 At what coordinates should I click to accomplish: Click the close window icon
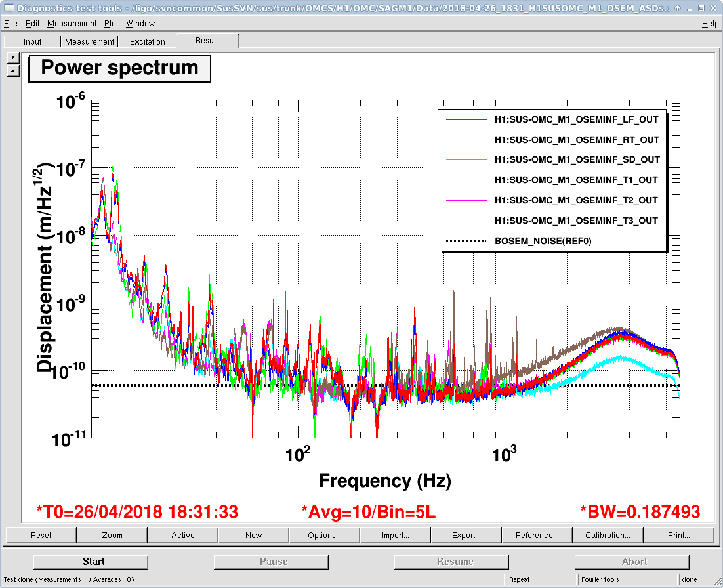click(x=713, y=8)
